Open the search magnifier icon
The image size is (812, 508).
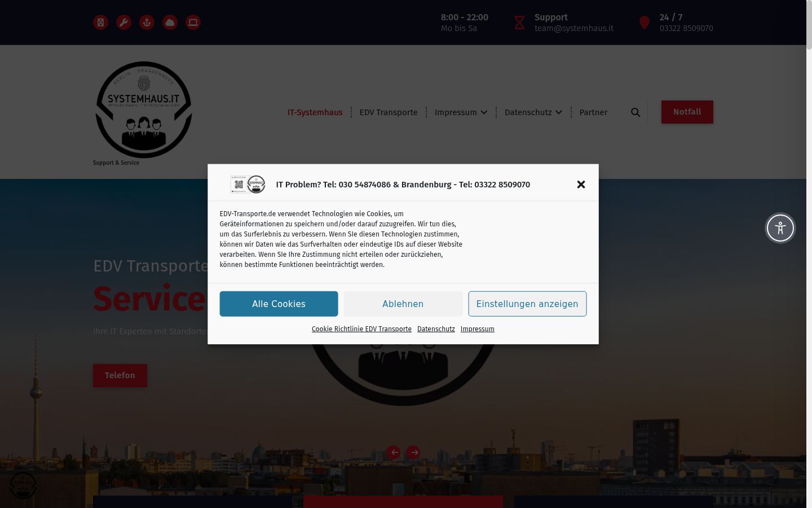pos(636,112)
